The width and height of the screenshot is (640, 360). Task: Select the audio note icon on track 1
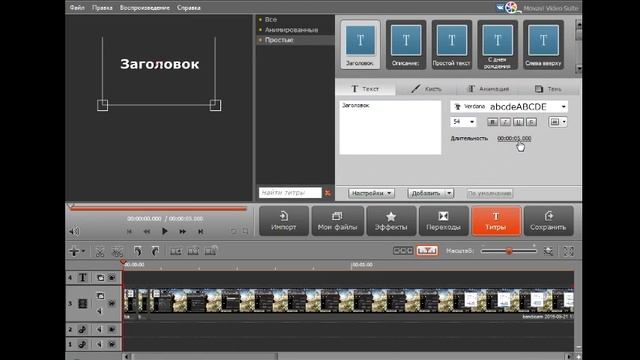pos(82,344)
